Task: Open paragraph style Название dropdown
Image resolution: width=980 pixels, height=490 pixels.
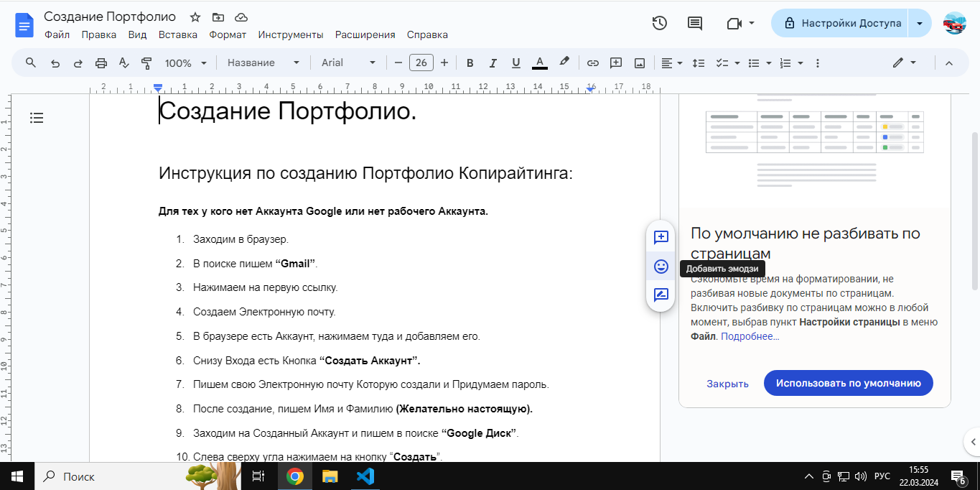Action: (263, 63)
